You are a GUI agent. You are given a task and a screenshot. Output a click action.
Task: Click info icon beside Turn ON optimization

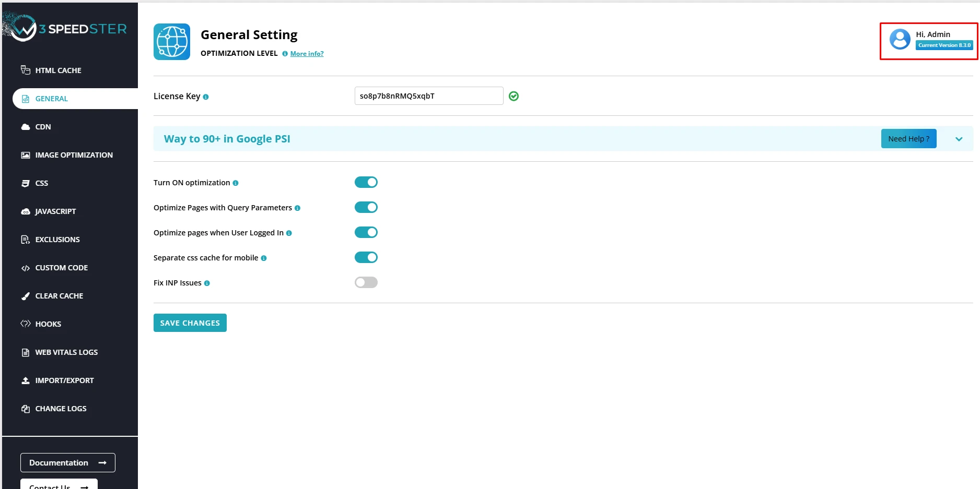[x=236, y=183]
